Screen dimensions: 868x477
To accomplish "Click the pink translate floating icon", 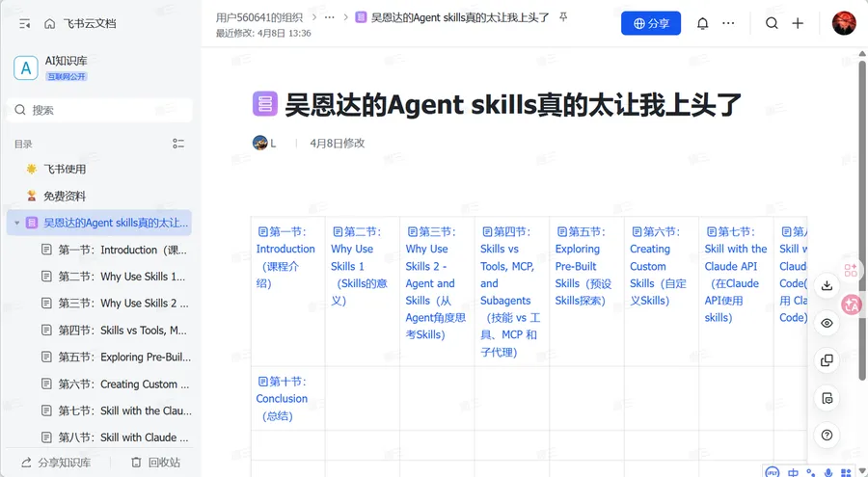I will [852, 305].
